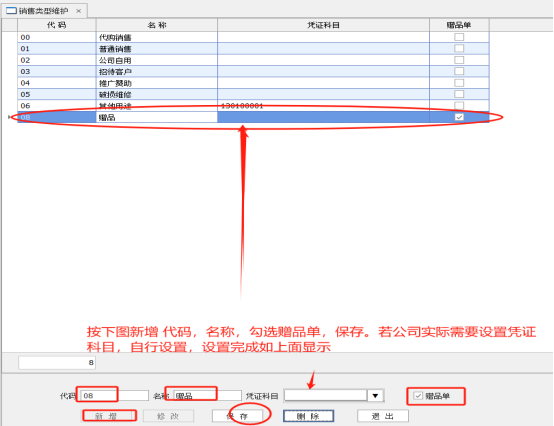Click the 代码 input field containing 08
This screenshot has width=554, height=426.
pyautogui.click(x=114, y=396)
